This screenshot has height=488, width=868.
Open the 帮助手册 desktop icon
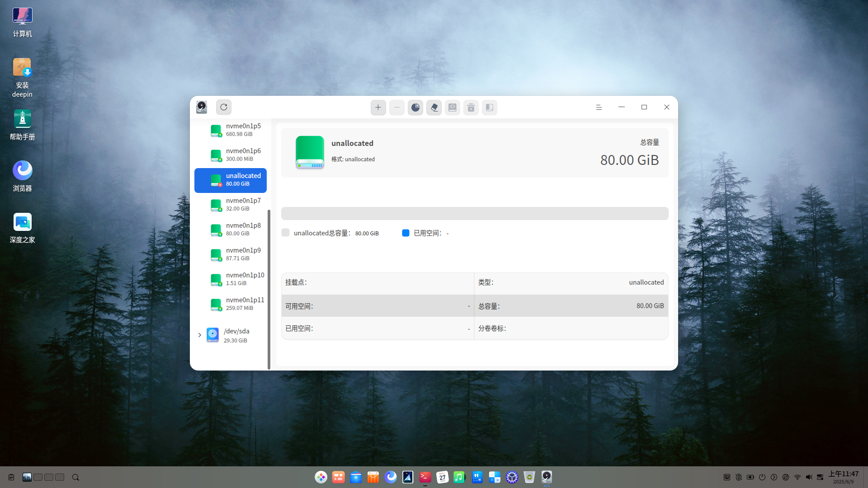coord(22,125)
